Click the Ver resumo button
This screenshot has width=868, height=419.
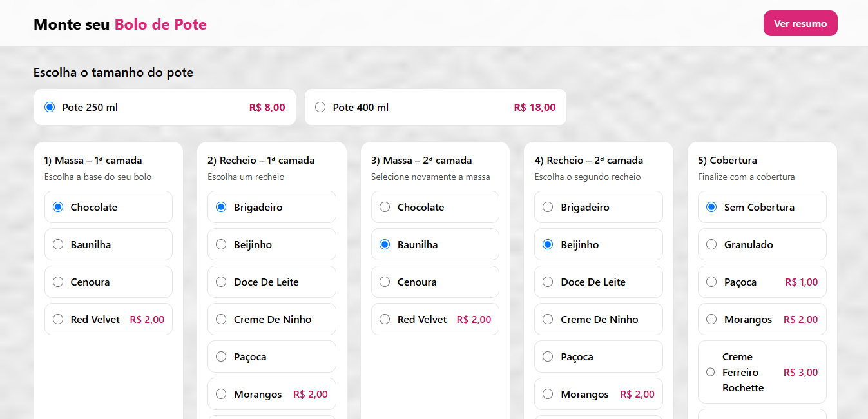click(800, 23)
